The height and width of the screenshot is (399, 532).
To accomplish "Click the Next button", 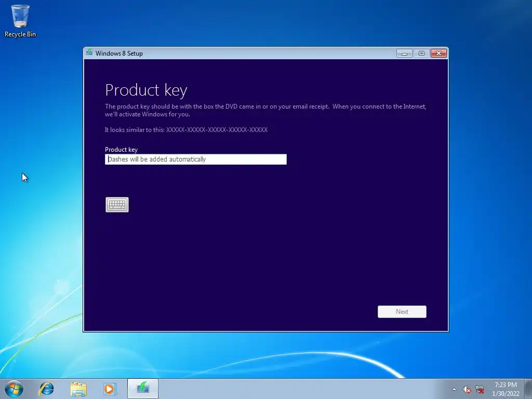I will tap(402, 312).
